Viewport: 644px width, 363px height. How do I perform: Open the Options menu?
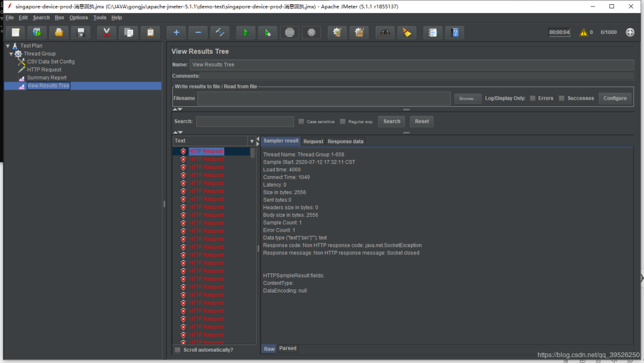click(78, 18)
